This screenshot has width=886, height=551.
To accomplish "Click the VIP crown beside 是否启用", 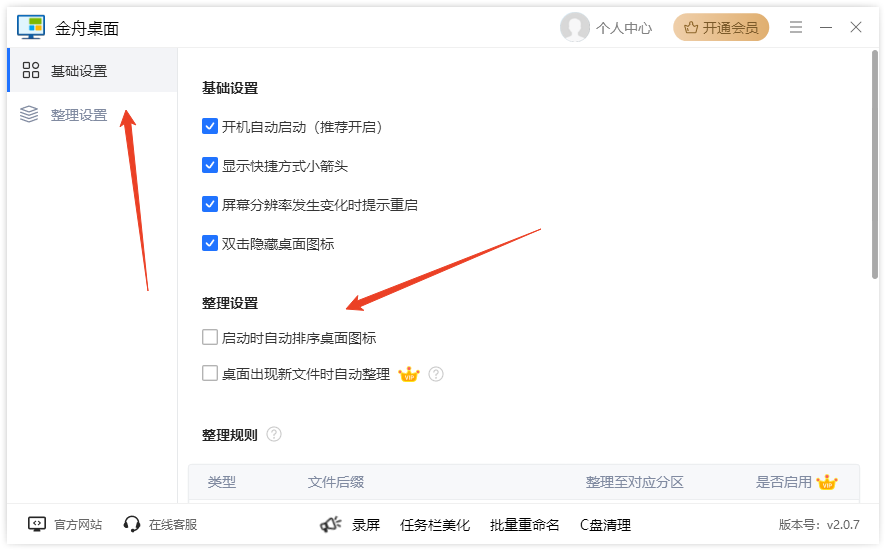I will (x=827, y=482).
